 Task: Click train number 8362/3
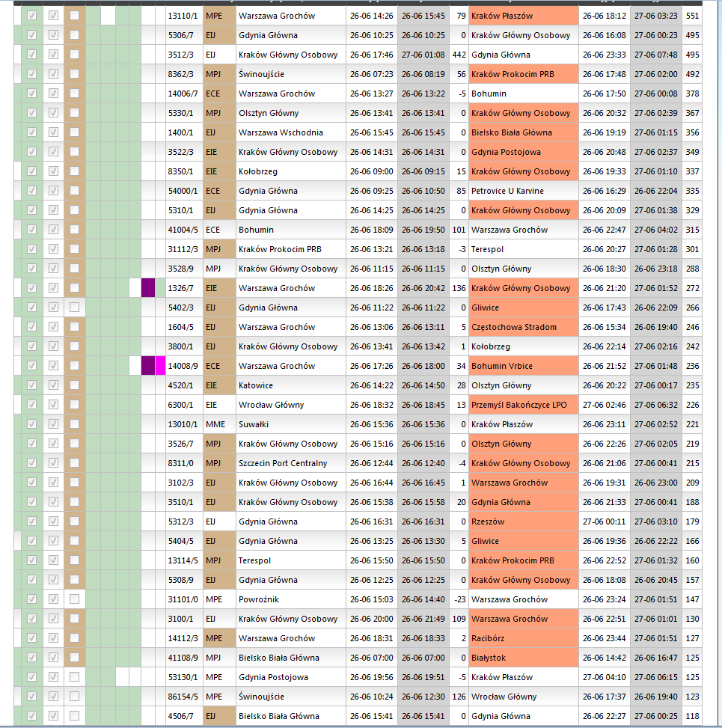click(180, 74)
